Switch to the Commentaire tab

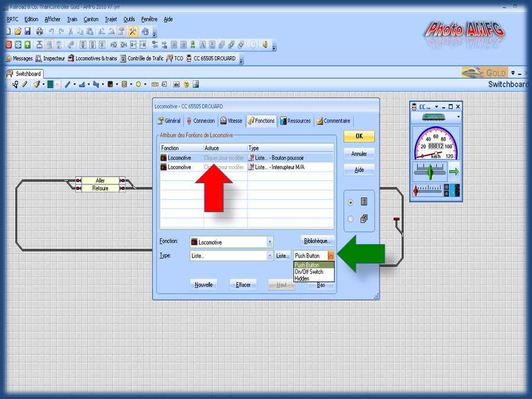click(333, 121)
